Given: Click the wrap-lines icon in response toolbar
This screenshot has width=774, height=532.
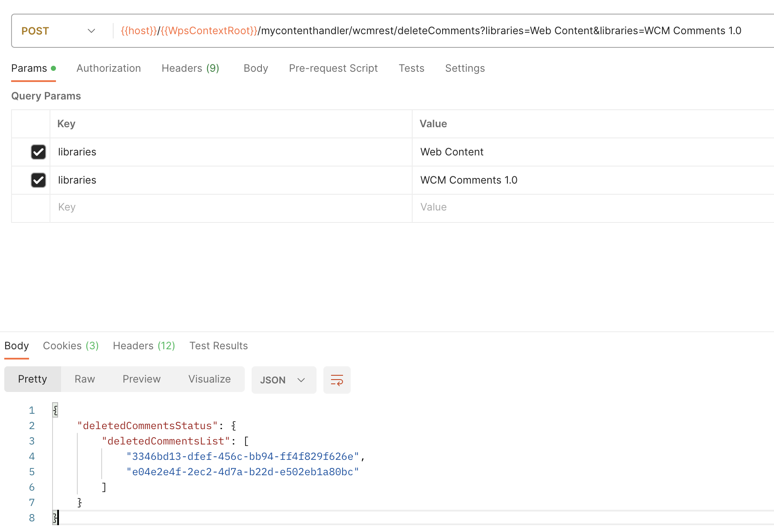Looking at the screenshot, I should pyautogui.click(x=337, y=380).
